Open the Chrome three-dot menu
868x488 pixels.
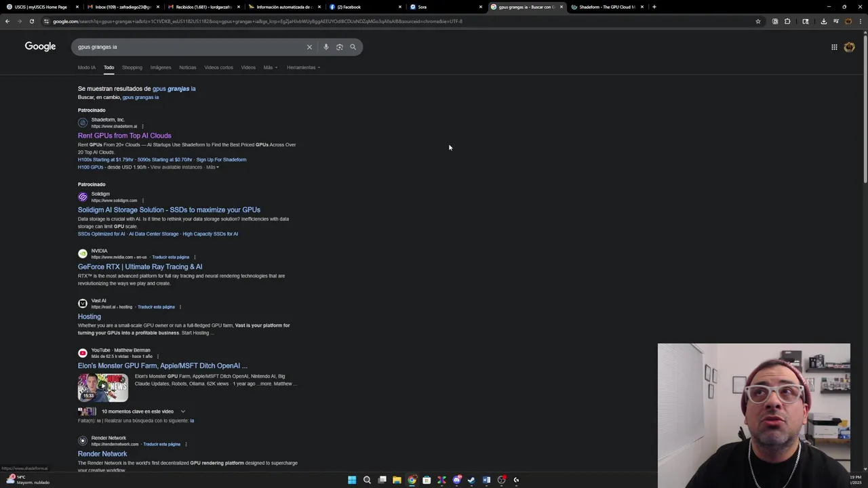[x=860, y=21]
